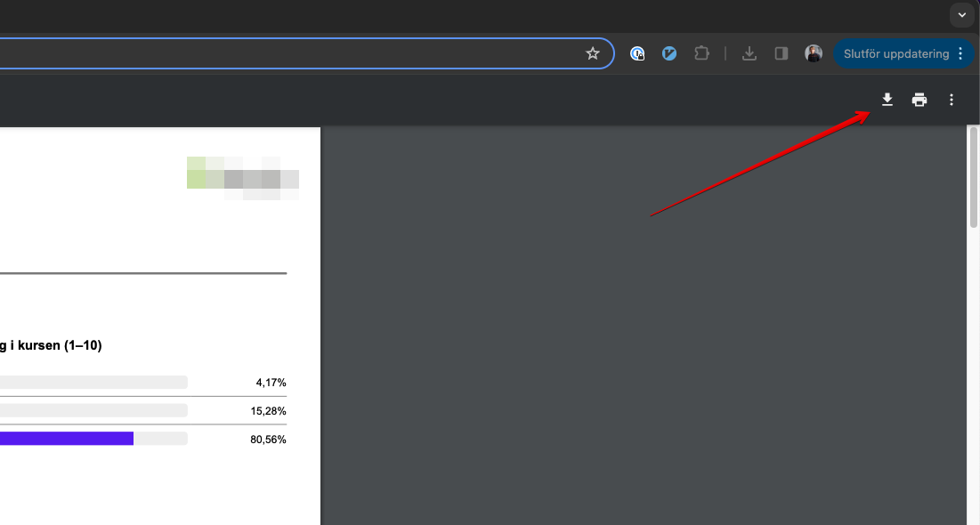This screenshot has width=980, height=525.
Task: Bookmark this page with the star icon
Action: pos(593,53)
